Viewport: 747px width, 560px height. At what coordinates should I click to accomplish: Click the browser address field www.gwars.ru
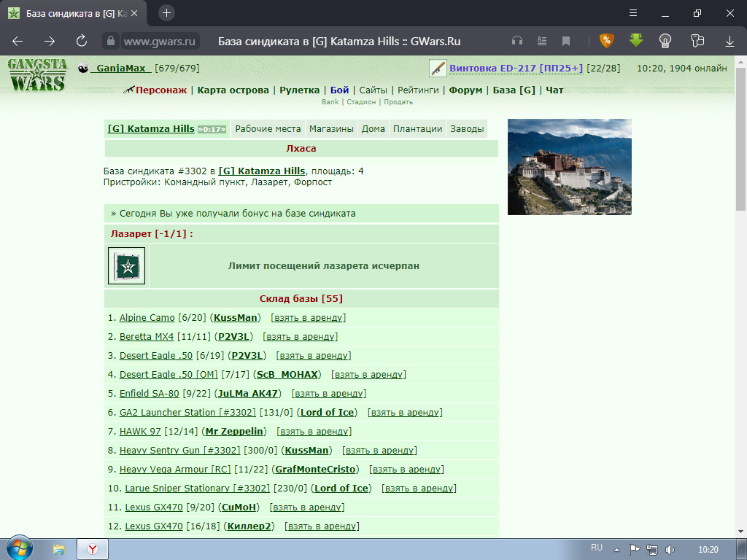(160, 42)
